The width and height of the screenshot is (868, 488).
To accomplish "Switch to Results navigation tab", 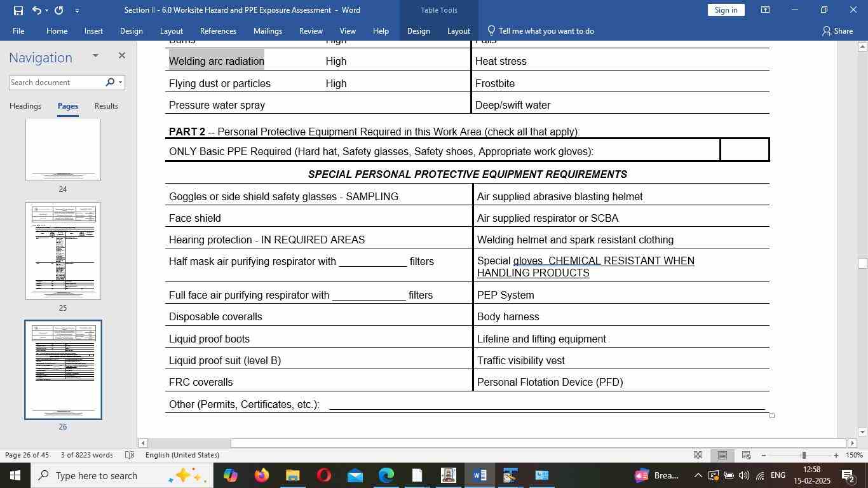I will (x=106, y=106).
